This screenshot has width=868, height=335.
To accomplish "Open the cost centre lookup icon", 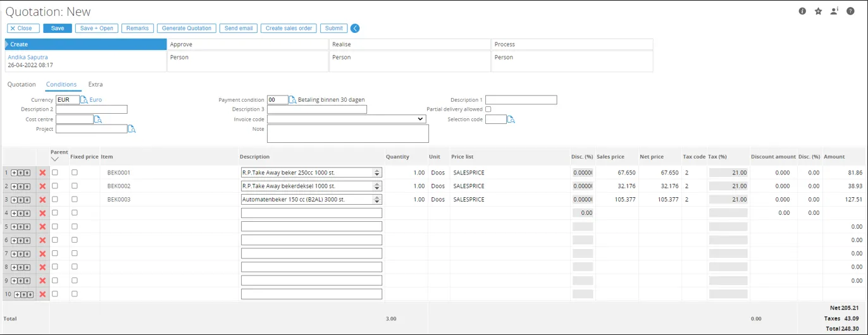I will [x=98, y=119].
